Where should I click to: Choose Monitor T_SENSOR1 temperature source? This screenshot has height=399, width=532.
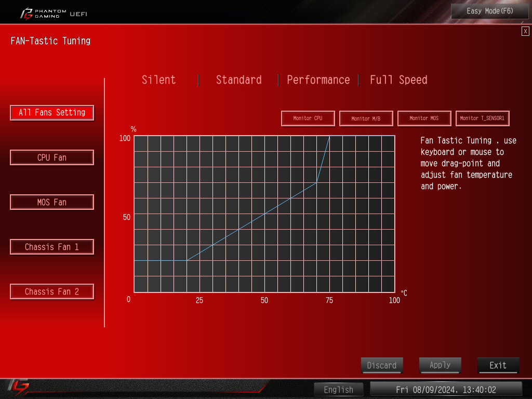coord(482,118)
